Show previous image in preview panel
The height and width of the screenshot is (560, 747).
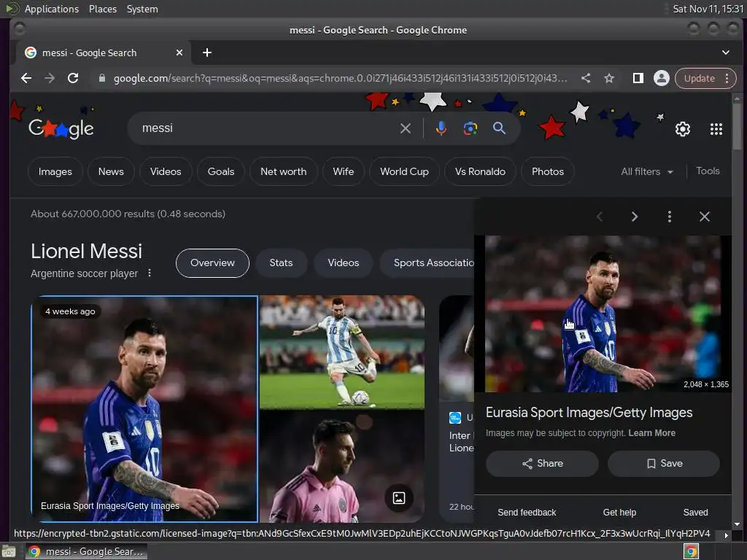600,217
